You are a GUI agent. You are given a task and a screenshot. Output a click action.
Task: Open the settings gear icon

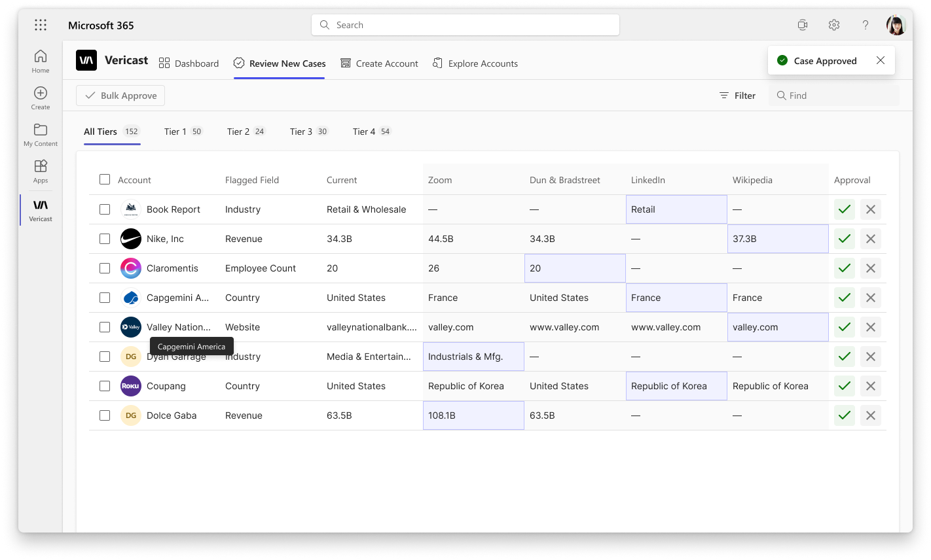[x=833, y=25]
